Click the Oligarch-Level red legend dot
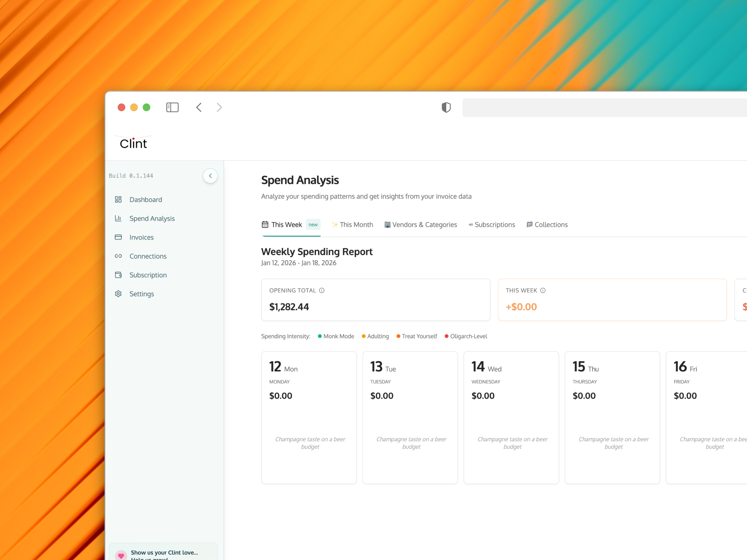The width and height of the screenshot is (747, 560). pos(447,336)
